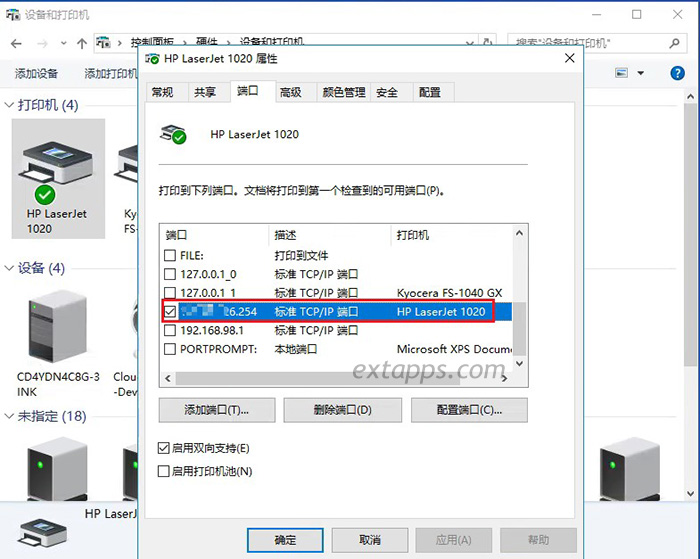Select Microsoft XPS Document printer cell
The width and height of the screenshot is (700, 559).
click(x=454, y=349)
